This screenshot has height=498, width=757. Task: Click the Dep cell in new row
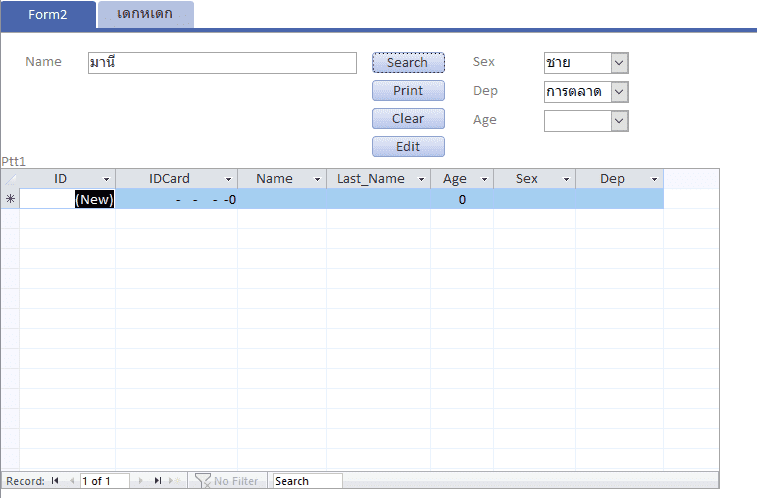click(x=619, y=199)
